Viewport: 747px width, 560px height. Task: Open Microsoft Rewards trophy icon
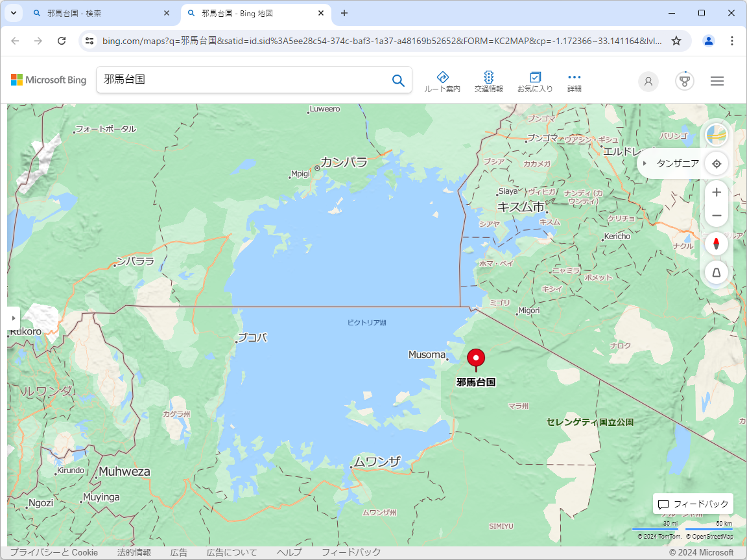click(x=685, y=82)
